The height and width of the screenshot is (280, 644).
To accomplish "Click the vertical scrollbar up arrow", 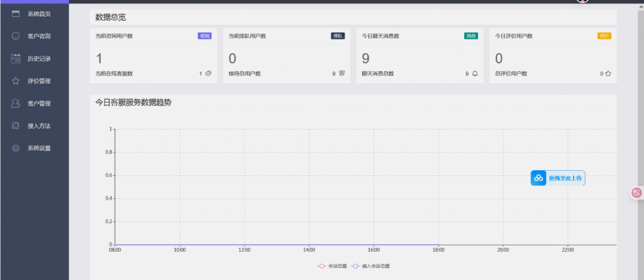I will pos(640,8).
